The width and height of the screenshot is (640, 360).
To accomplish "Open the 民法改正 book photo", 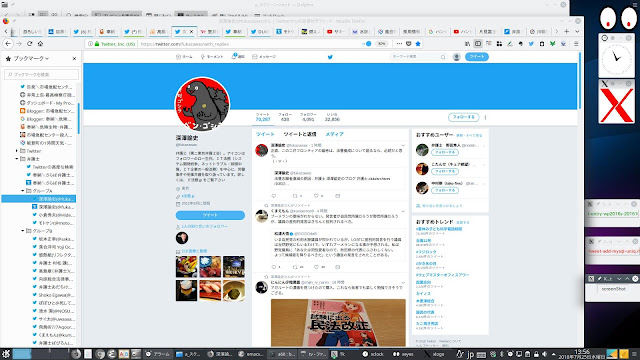I will (338, 322).
